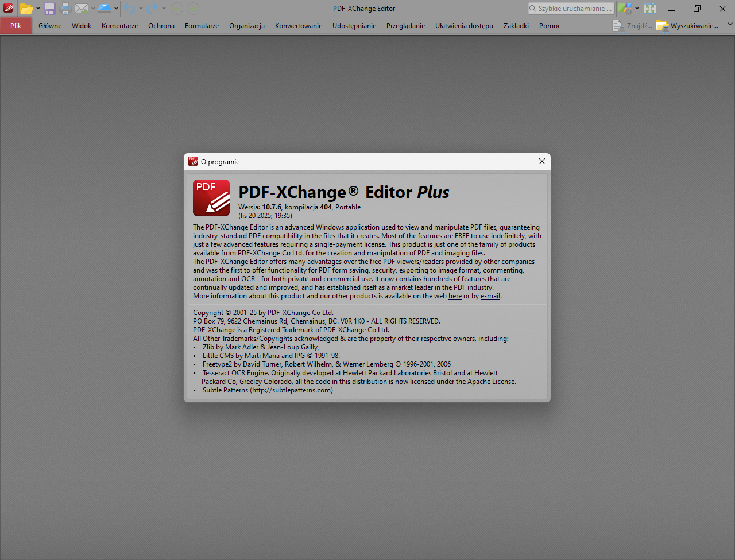Viewport: 735px width, 560px height.
Task: Click the red PDF logo in About dialog
Action: [x=211, y=198]
